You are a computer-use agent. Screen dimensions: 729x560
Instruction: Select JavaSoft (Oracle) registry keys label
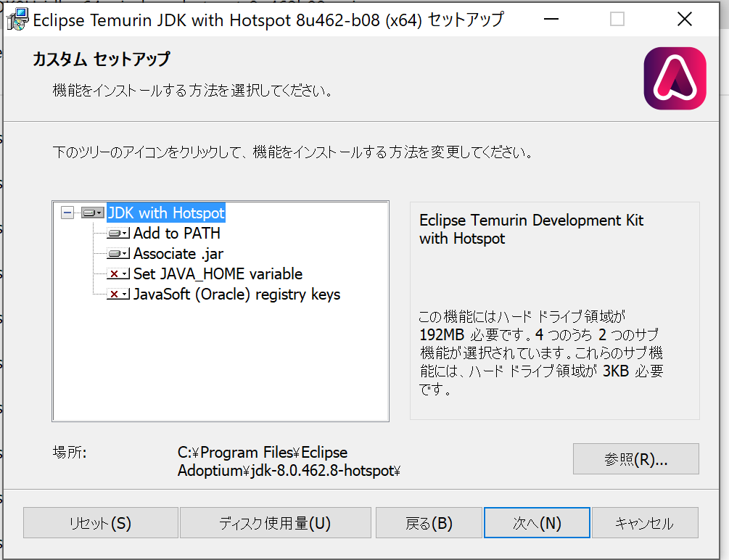pyautogui.click(x=236, y=295)
